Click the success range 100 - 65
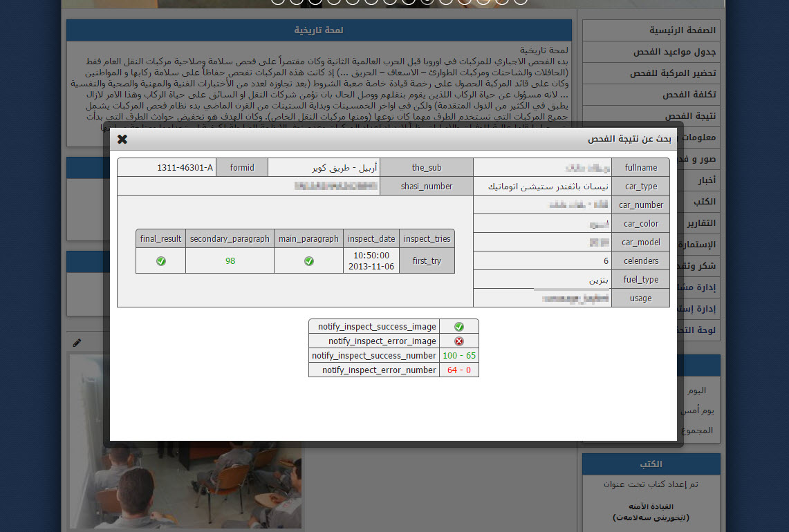The height and width of the screenshot is (532, 789). (459, 356)
